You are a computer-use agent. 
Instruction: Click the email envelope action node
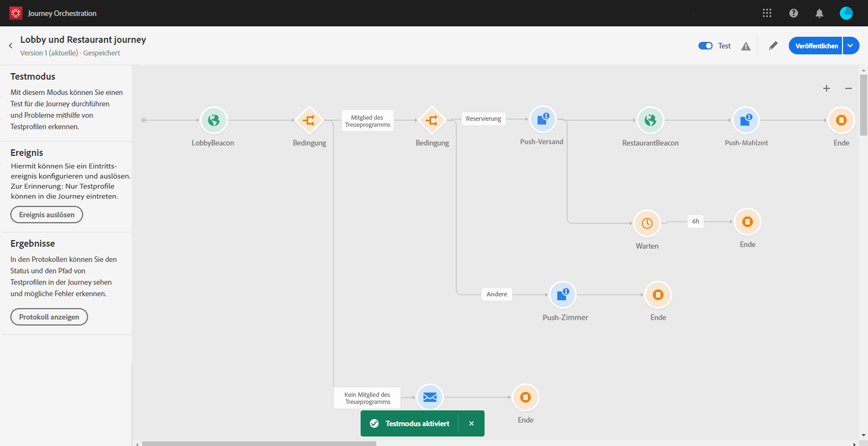430,397
